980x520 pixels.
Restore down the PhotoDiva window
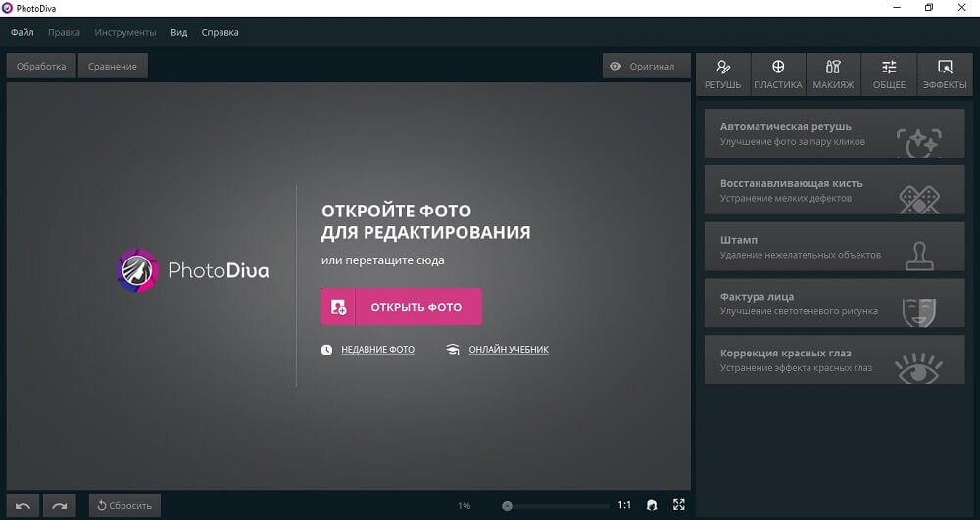929,8
